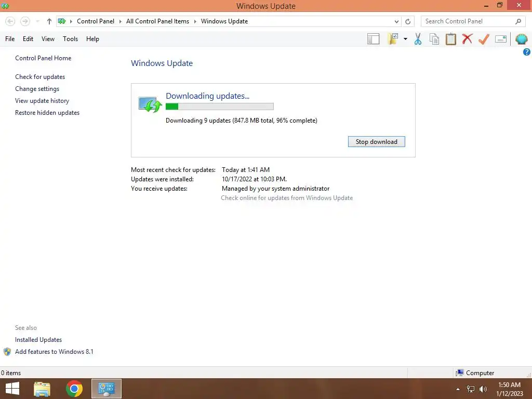532x399 pixels.
Task: Open the Help menu
Action: tap(92, 38)
